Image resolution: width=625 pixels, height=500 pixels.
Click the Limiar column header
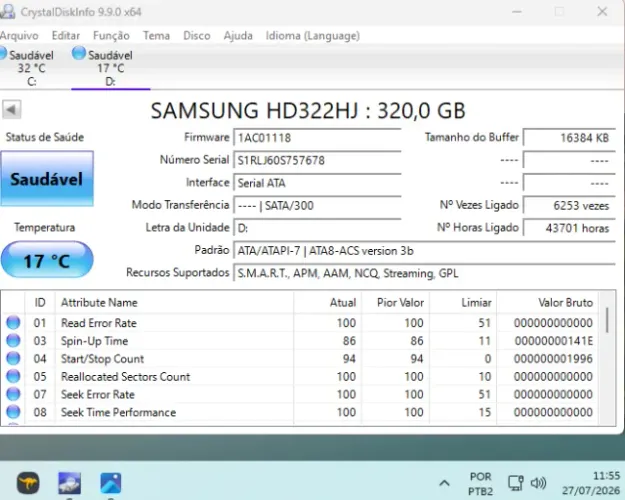(x=463, y=303)
